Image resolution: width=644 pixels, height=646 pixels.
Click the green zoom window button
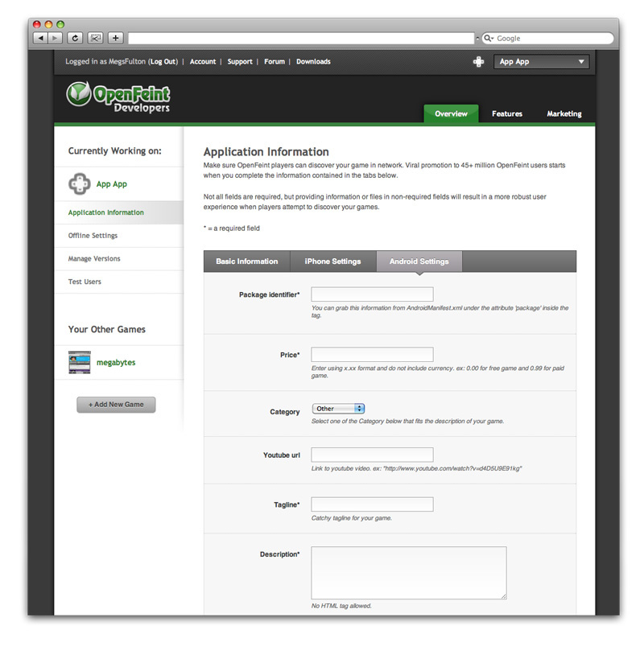point(60,24)
